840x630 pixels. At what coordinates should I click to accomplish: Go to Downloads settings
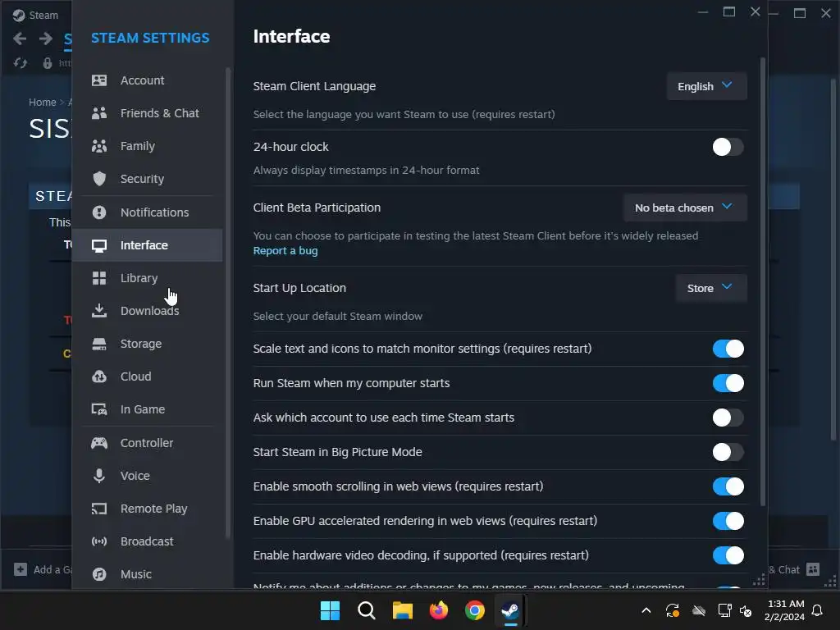pyautogui.click(x=148, y=311)
